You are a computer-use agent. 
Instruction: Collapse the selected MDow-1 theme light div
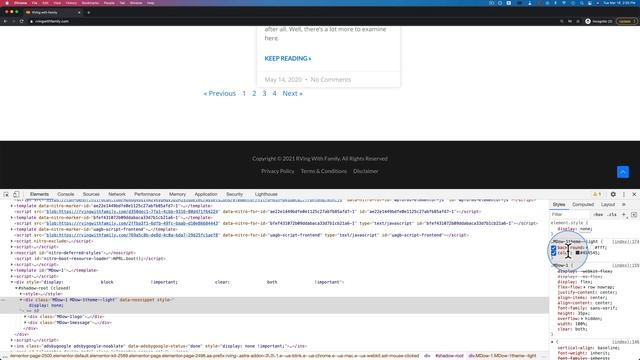pos(21,300)
